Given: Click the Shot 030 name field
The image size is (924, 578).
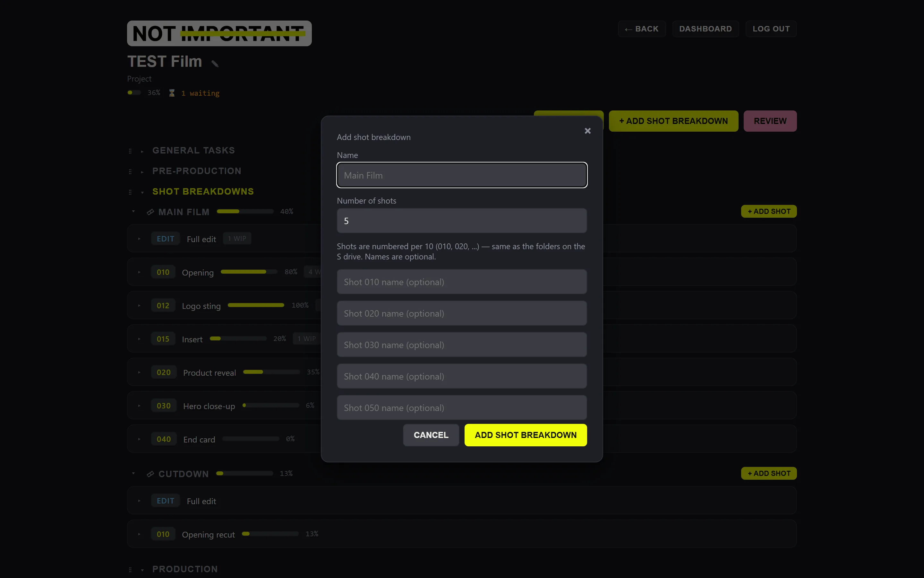Looking at the screenshot, I should pyautogui.click(x=462, y=345).
